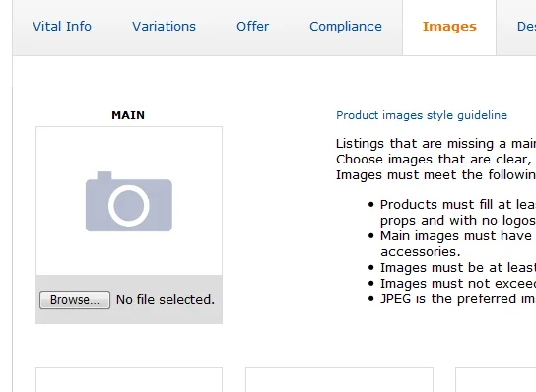Open the Vital Info tab
Screen dimensions: 536x392
(62, 27)
